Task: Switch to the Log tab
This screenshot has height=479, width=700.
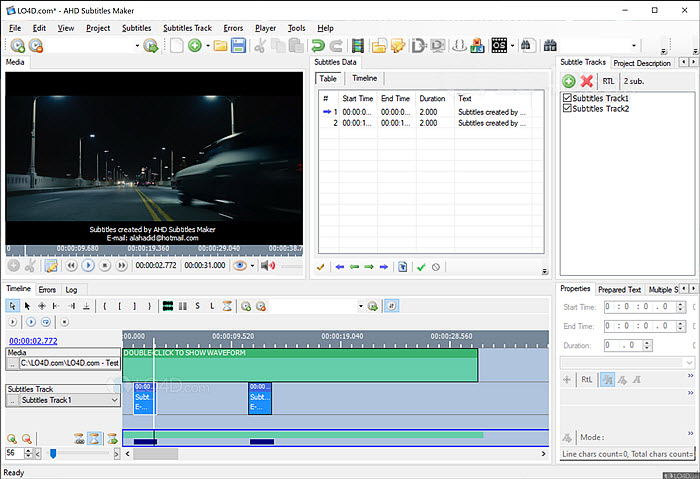Action: click(x=71, y=290)
